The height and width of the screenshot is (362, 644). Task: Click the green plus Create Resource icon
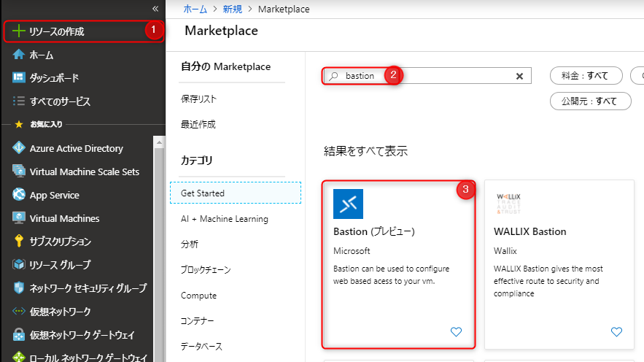point(18,31)
